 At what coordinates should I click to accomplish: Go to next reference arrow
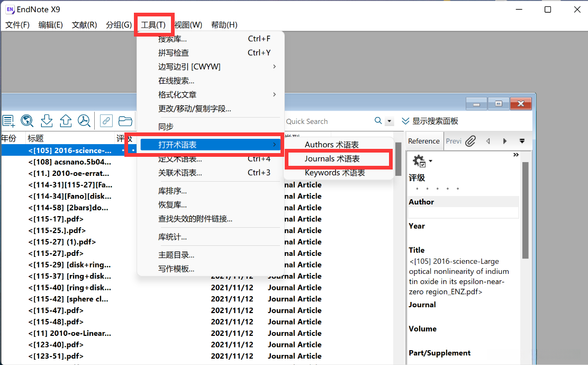505,141
